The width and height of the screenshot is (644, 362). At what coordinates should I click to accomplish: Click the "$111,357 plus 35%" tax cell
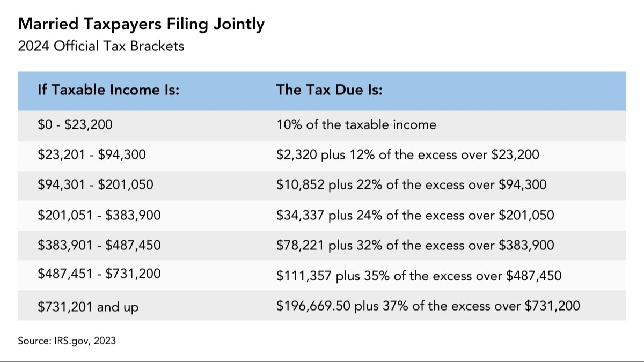coord(419,276)
